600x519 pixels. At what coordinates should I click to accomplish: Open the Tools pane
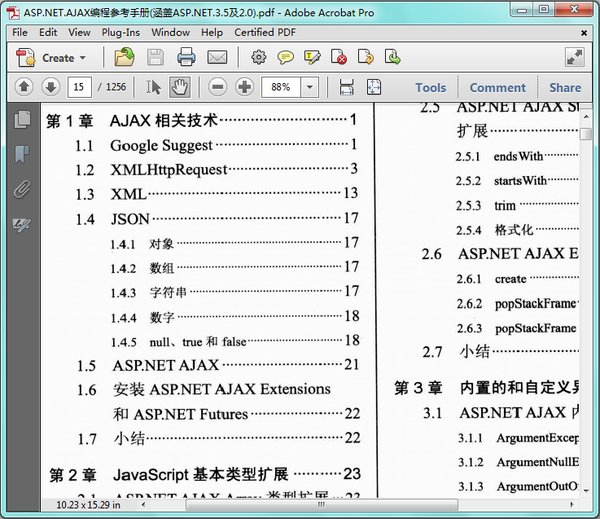[431, 88]
